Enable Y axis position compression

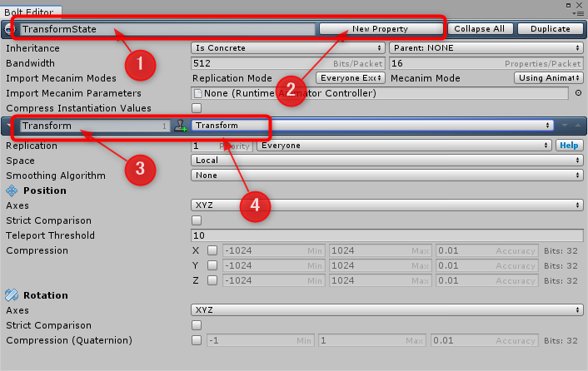pyautogui.click(x=212, y=265)
